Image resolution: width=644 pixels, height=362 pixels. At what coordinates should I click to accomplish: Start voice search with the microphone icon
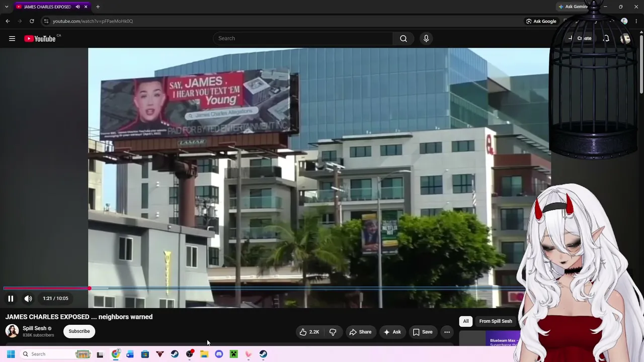tap(426, 38)
